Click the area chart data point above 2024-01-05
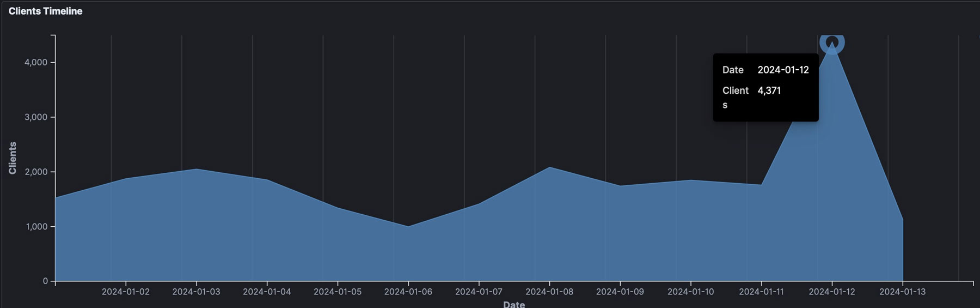980x308 pixels. [x=338, y=208]
